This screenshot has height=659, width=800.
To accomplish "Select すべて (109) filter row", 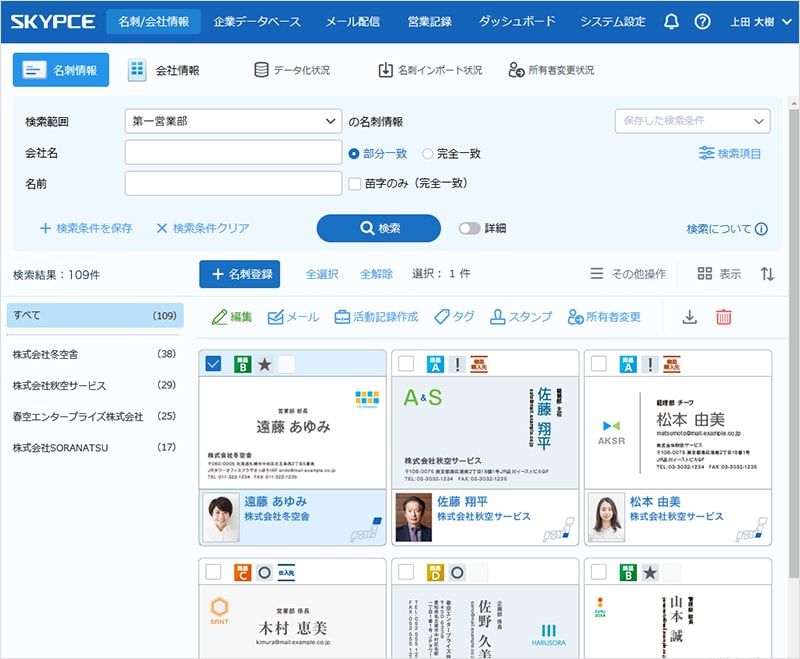I will coord(95,315).
